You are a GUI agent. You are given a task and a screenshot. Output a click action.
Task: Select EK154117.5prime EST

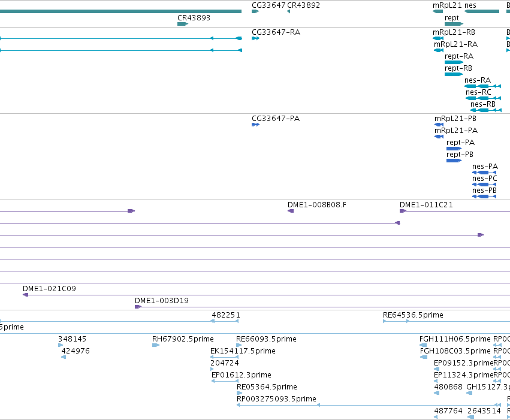click(x=243, y=351)
